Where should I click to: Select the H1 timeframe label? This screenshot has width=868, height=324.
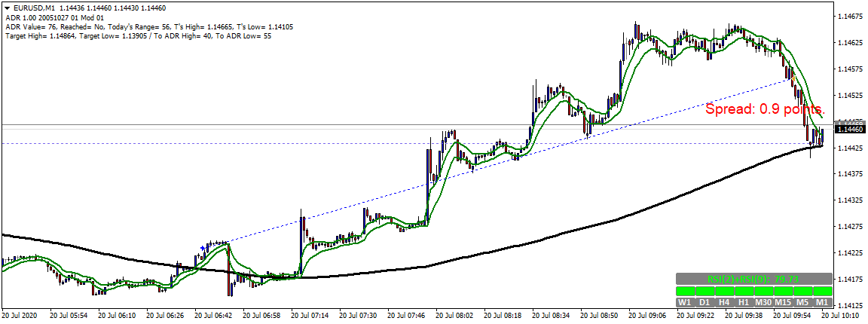744,302
